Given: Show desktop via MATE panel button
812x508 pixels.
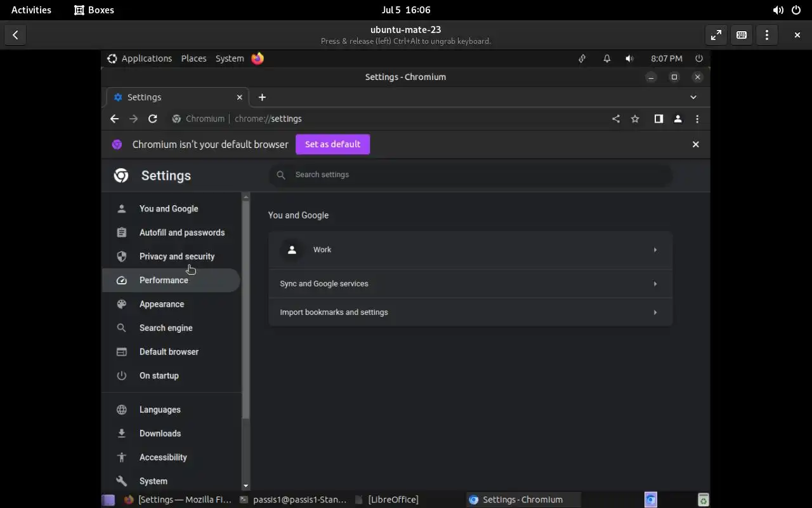Looking at the screenshot, I should pyautogui.click(x=108, y=500).
